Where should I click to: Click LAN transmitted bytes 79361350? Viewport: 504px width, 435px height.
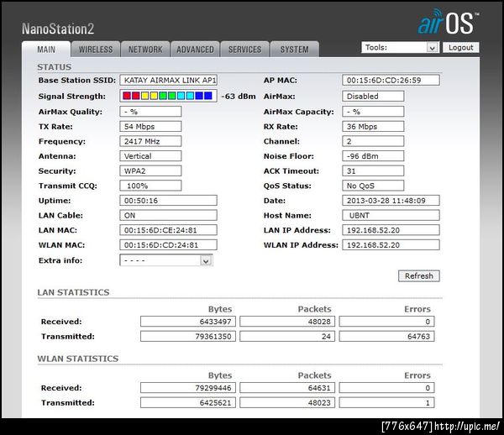pos(188,337)
